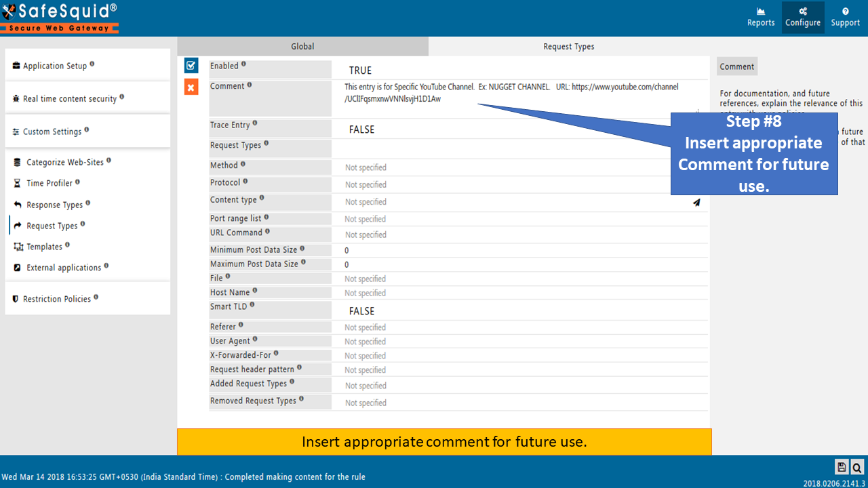Screen dimensions: 868x488
Task: Switch to the Global tab
Action: 302,46
